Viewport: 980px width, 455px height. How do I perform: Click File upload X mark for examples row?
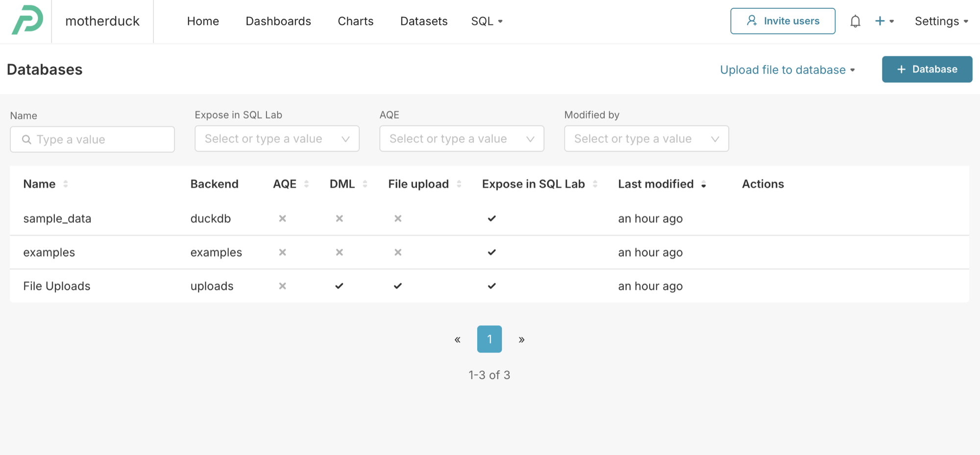(x=398, y=252)
